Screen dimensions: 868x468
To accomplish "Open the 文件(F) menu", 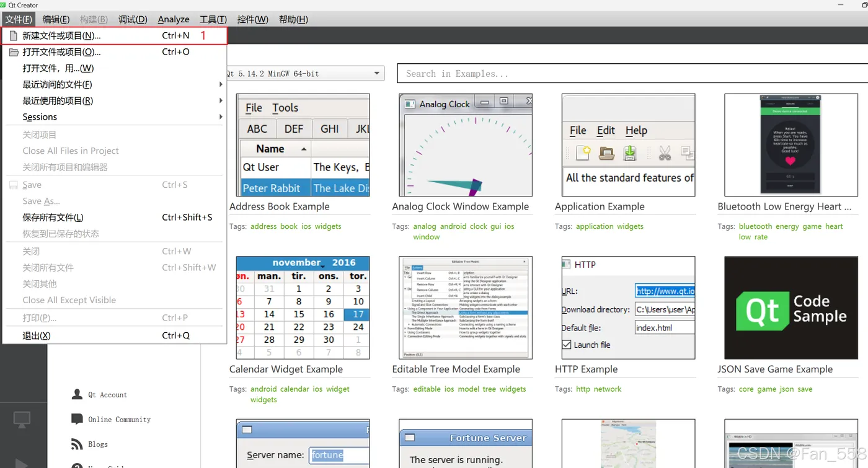I will [x=19, y=19].
